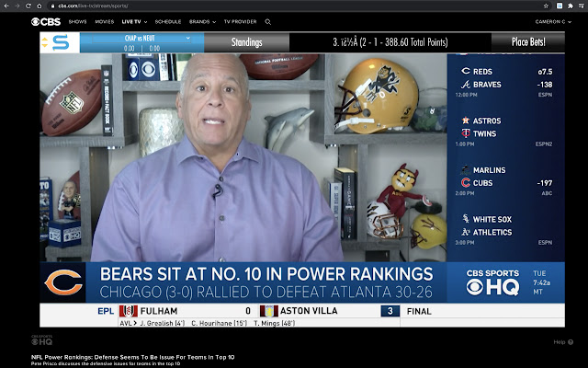This screenshot has height=368, width=588.
Task: Click the WHITE SOX team row
Action: [x=506, y=219]
